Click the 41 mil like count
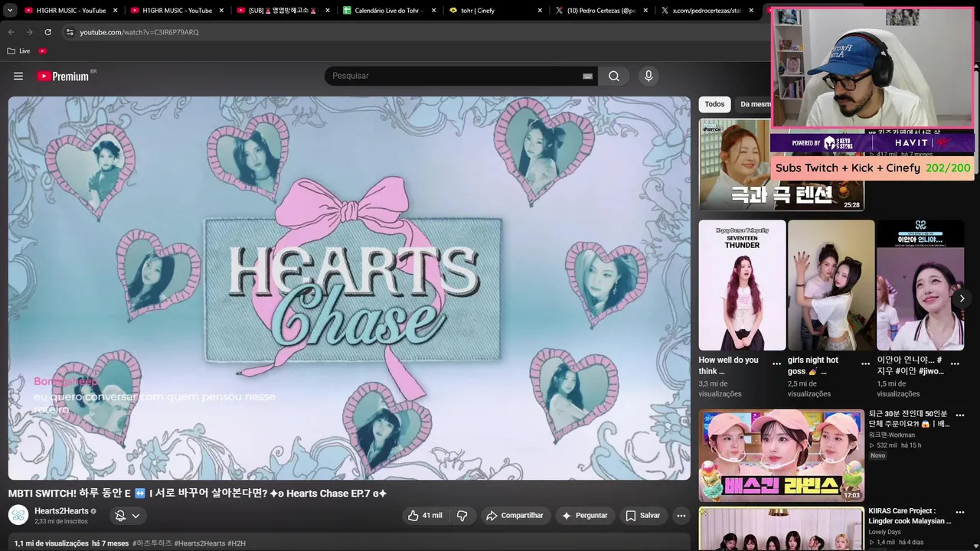 (432, 516)
